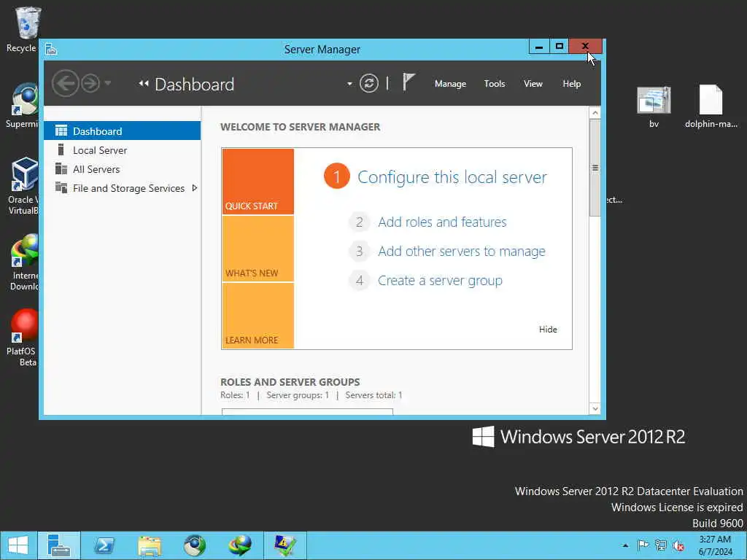Select Internet Download Manager desktop shortcut
Image resolution: width=747 pixels, height=560 pixels.
pyautogui.click(x=23, y=262)
